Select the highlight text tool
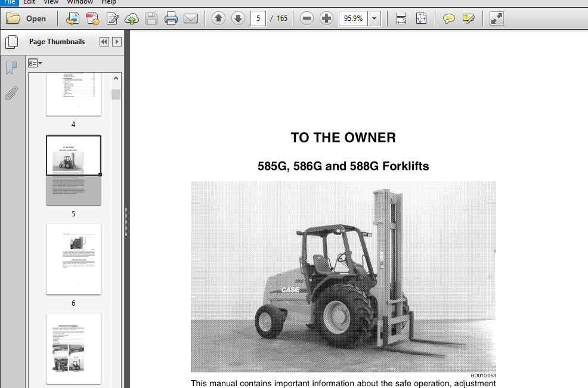Screen dimensions: 588x388 (468, 18)
